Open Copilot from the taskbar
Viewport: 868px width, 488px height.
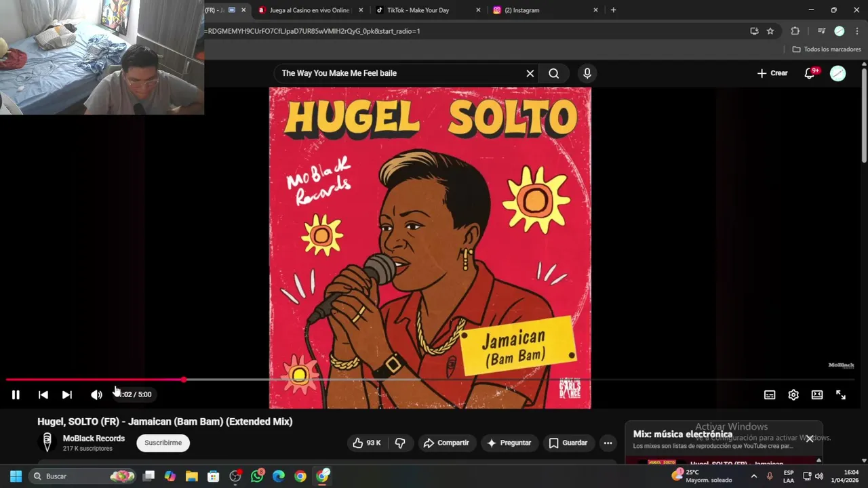click(170, 476)
